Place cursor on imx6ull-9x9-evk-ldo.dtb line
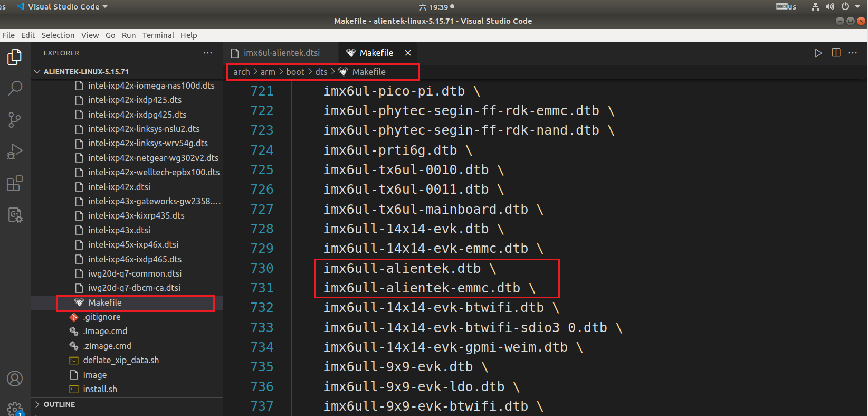868x416 pixels. [421, 386]
